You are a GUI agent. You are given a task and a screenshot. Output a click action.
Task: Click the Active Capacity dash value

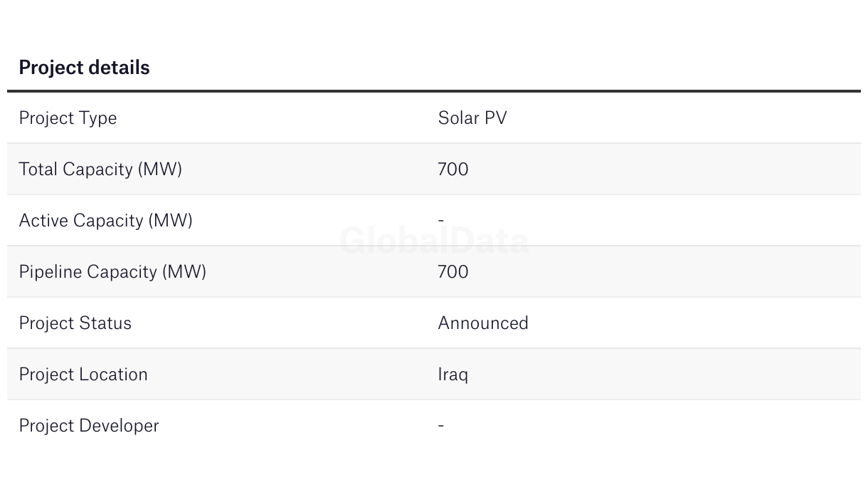point(441,221)
